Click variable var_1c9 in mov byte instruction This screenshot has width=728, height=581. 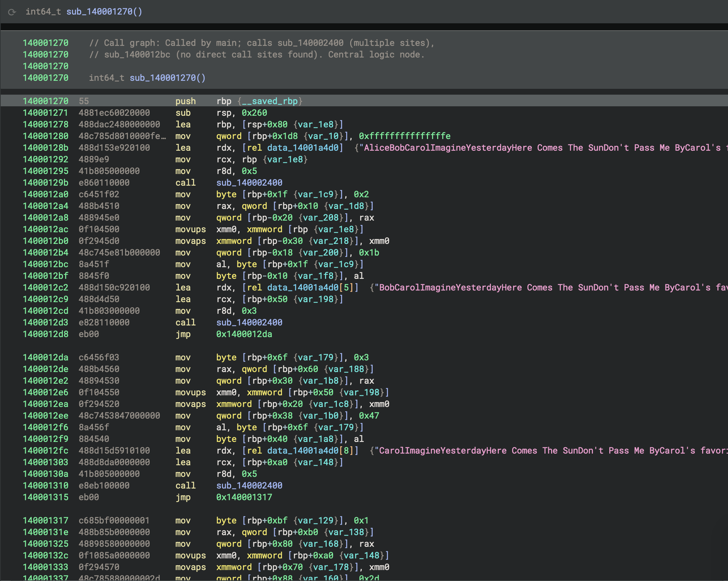(x=316, y=194)
